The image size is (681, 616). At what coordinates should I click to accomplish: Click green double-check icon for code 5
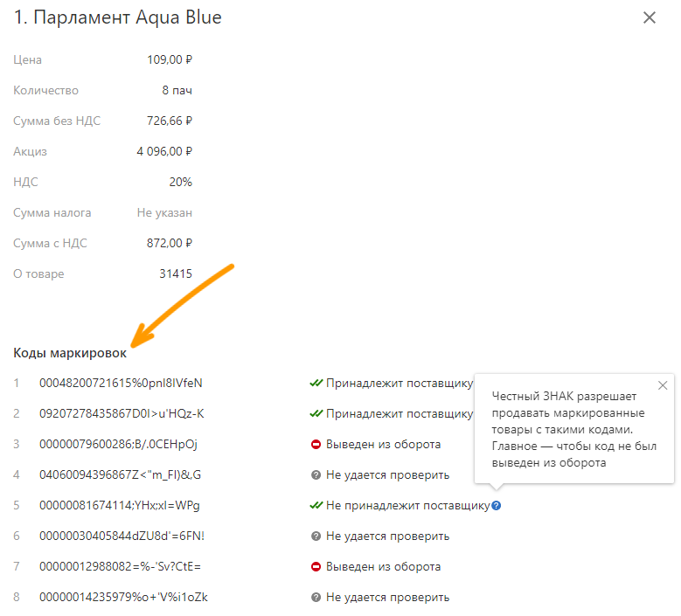click(x=316, y=505)
